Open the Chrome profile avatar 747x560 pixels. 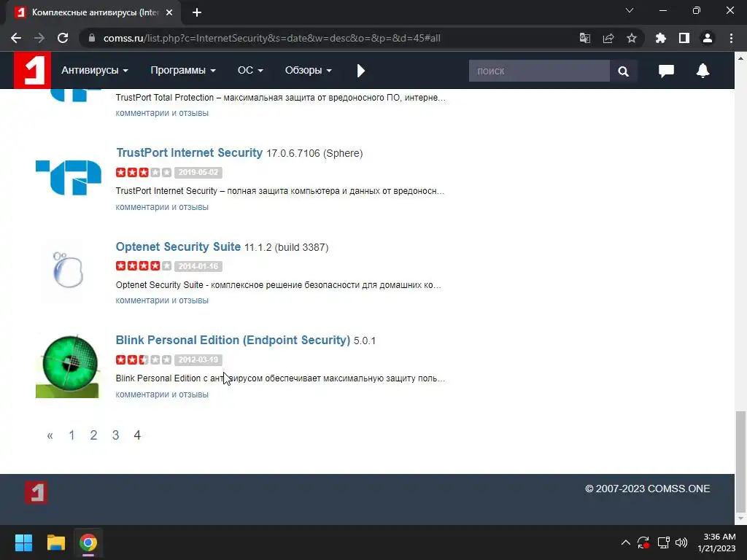(x=708, y=38)
